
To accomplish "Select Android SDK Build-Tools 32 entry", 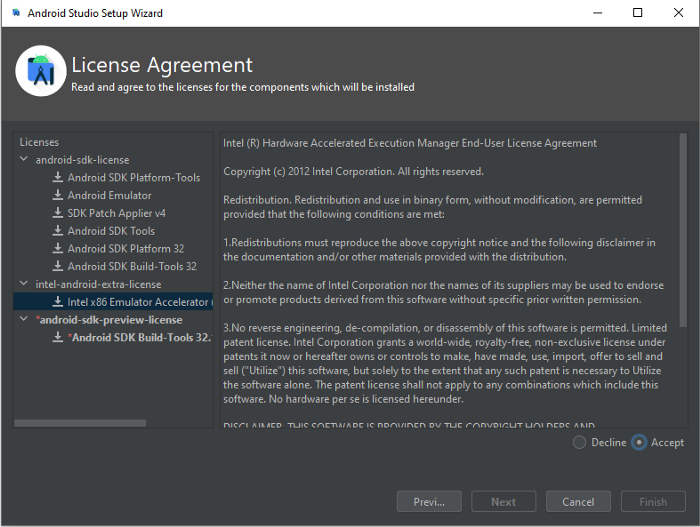I will [x=132, y=266].
